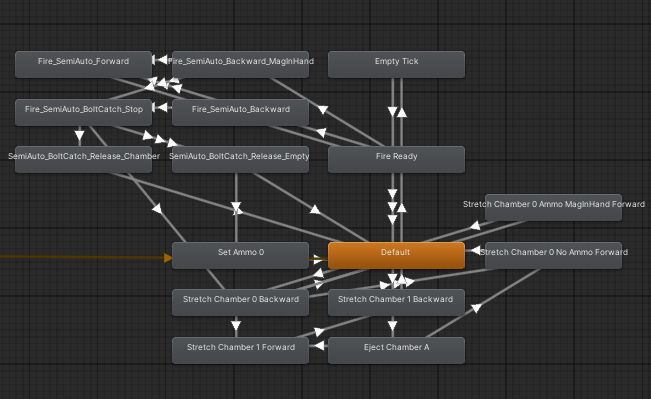Select SemiAuto_BoltCatch_Release_Empty node
Viewport: 651px width, 399px height.
coord(240,159)
